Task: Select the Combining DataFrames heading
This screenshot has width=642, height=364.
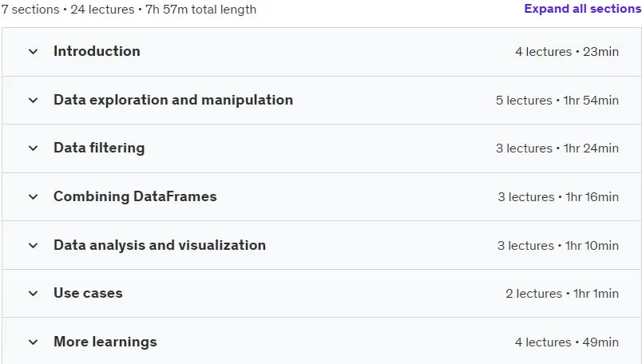Action: [135, 196]
